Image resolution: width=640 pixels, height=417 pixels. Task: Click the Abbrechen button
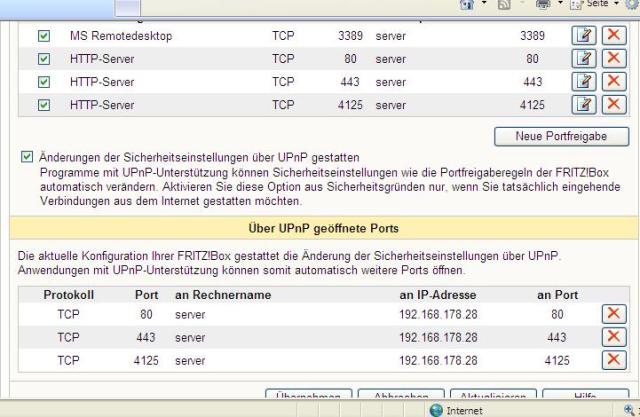coord(401,394)
